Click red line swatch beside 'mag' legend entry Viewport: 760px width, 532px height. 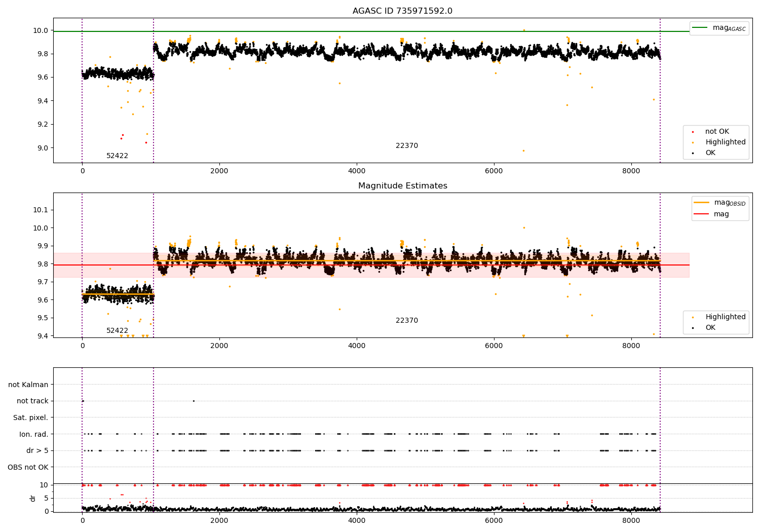[702, 214]
